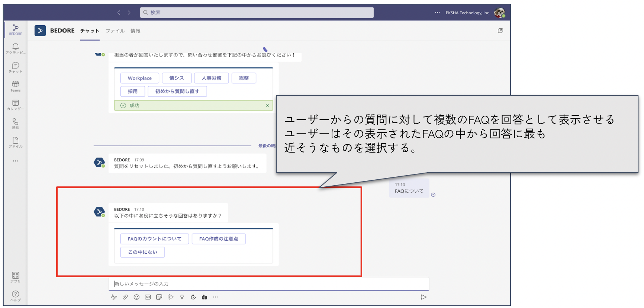This screenshot has width=644, height=308.
Task: Send the message with the arrow icon
Action: click(424, 297)
